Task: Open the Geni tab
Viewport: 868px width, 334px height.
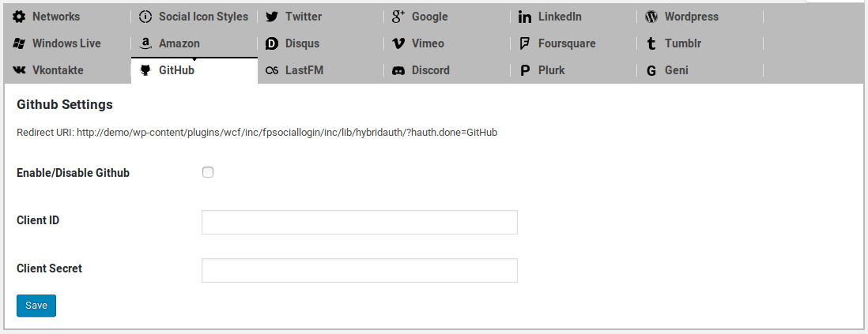Action: (x=676, y=70)
